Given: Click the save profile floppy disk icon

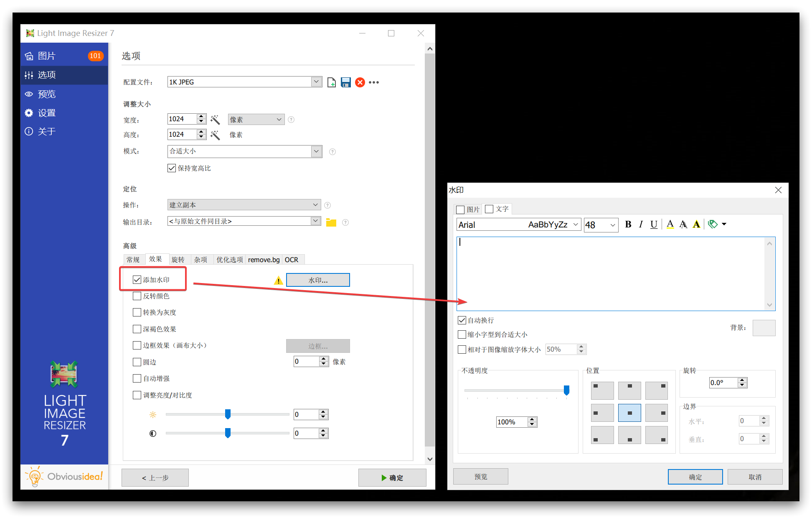Looking at the screenshot, I should click(x=345, y=82).
